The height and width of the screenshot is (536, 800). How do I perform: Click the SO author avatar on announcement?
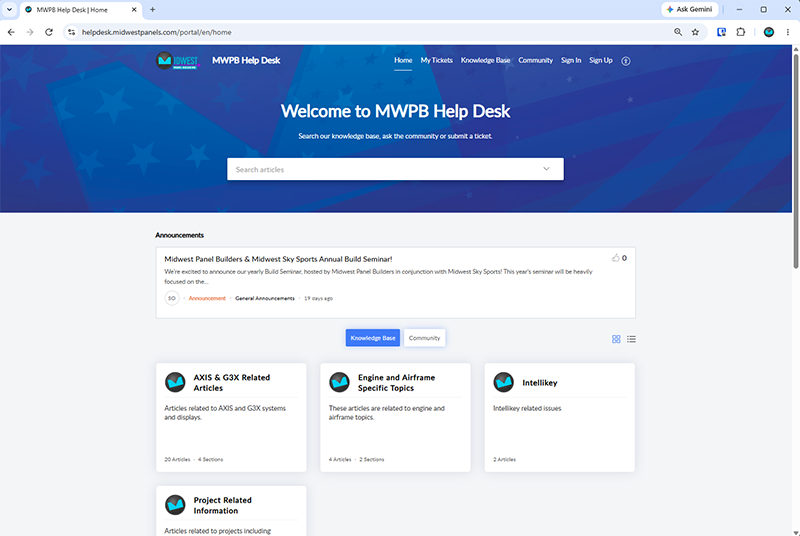[x=172, y=298]
